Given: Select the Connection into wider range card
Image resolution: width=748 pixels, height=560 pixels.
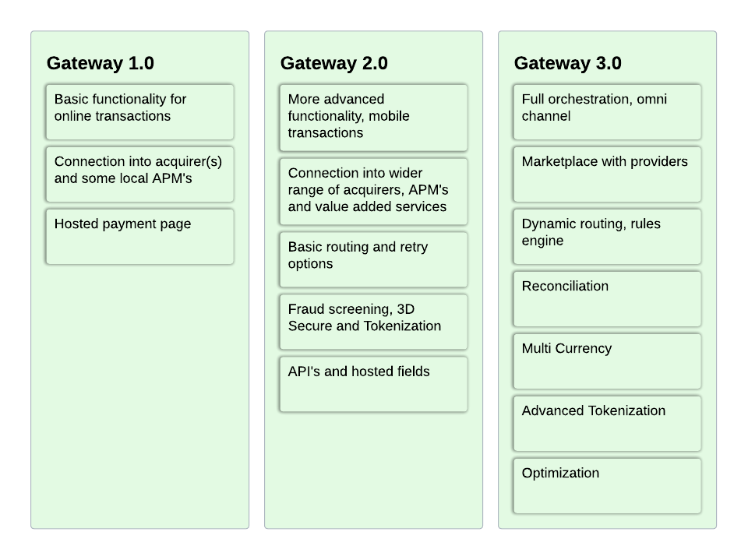Looking at the screenshot, I should pyautogui.click(x=373, y=192).
